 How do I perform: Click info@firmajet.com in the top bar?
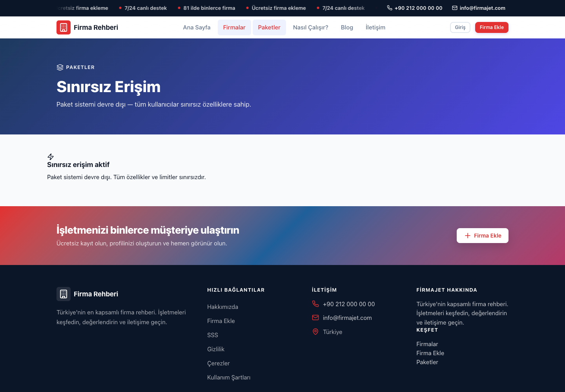(482, 8)
